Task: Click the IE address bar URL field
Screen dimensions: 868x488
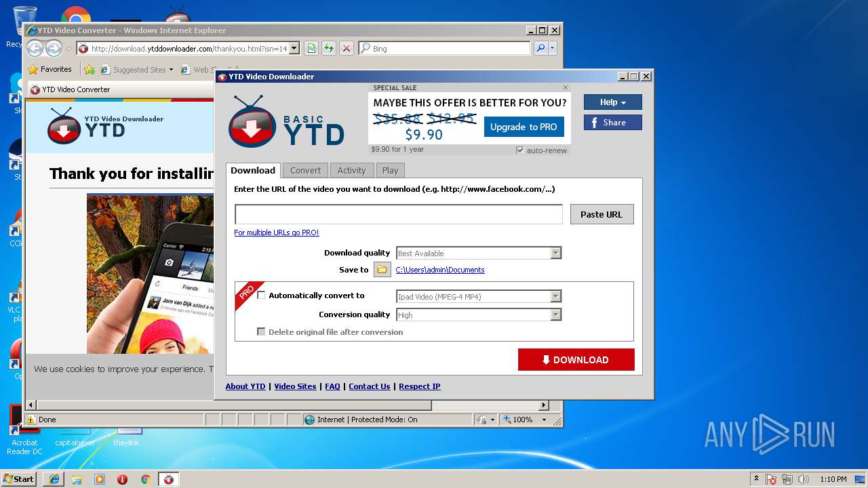Action: (x=189, y=48)
